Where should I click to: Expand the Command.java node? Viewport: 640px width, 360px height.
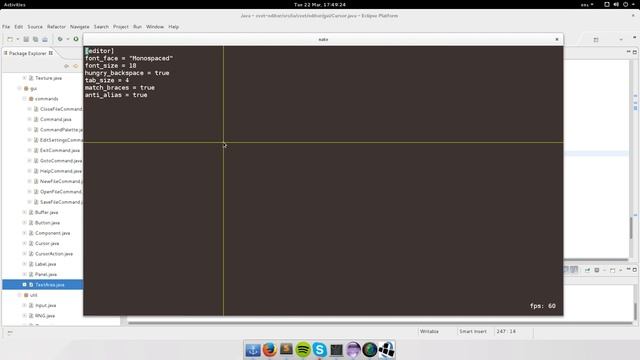pos(29,119)
